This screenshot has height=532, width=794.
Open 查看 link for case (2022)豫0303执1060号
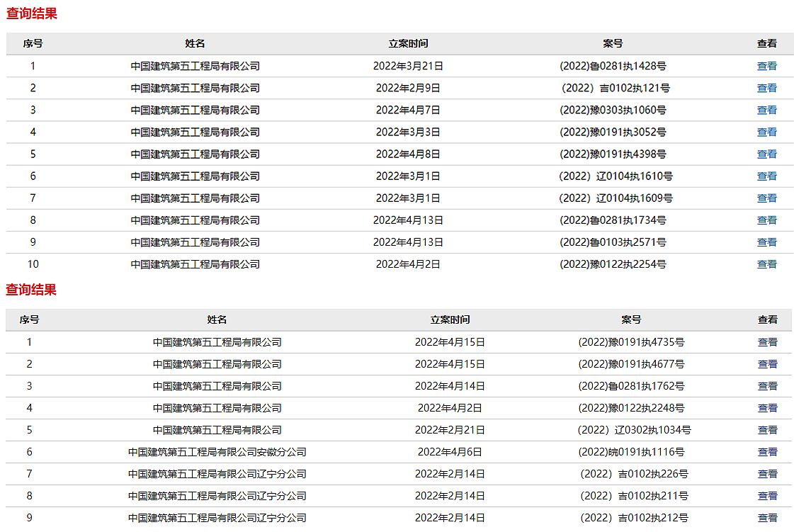[x=766, y=110]
